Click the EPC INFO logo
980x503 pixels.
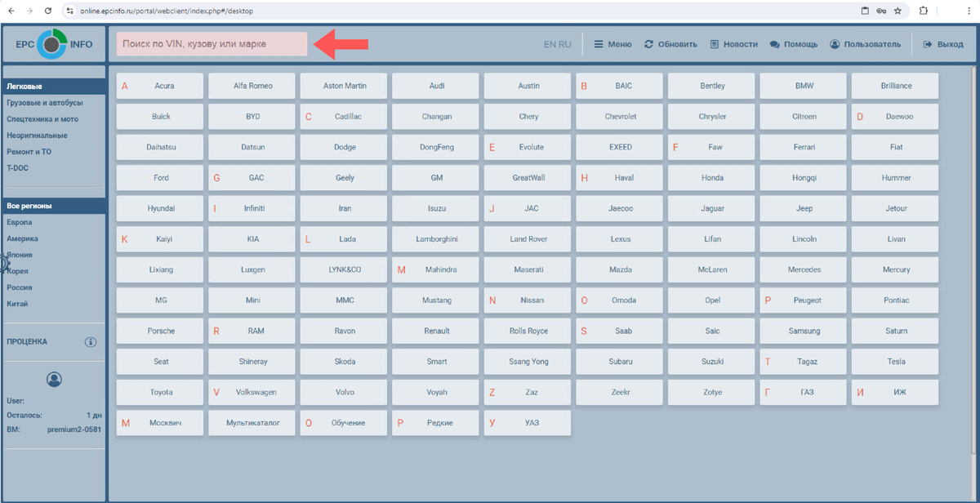tap(54, 44)
